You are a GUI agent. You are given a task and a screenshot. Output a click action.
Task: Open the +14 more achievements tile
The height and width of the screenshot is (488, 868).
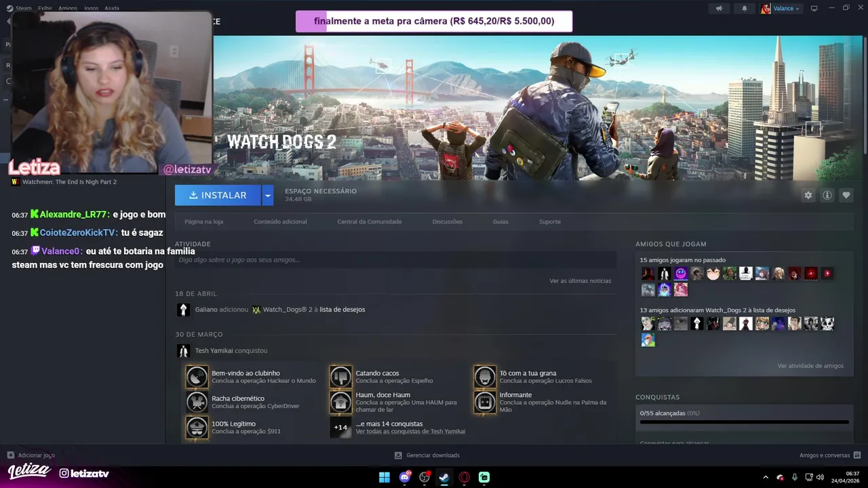tap(340, 427)
